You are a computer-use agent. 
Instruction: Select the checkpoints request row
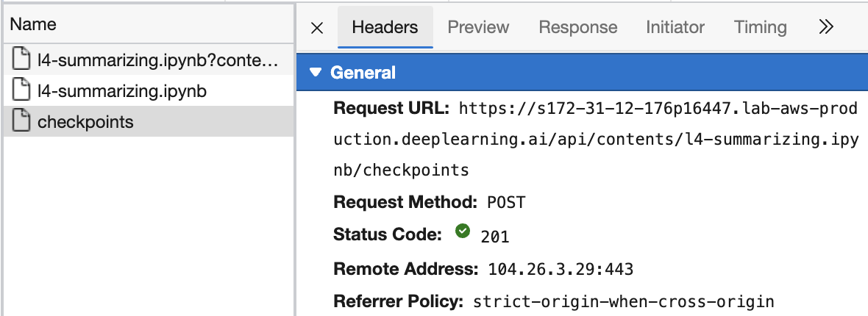pyautogui.click(x=85, y=121)
